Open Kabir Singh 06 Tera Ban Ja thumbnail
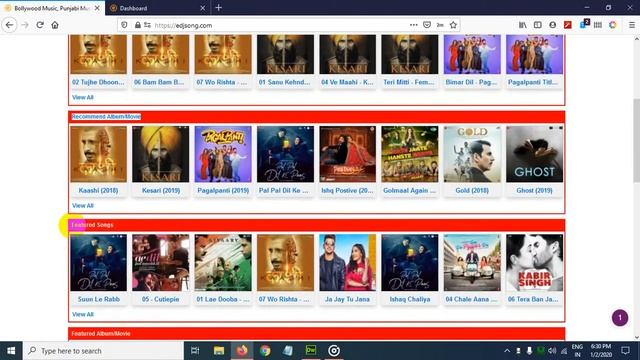Image resolution: width=640 pixels, height=360 pixels. pos(534,262)
